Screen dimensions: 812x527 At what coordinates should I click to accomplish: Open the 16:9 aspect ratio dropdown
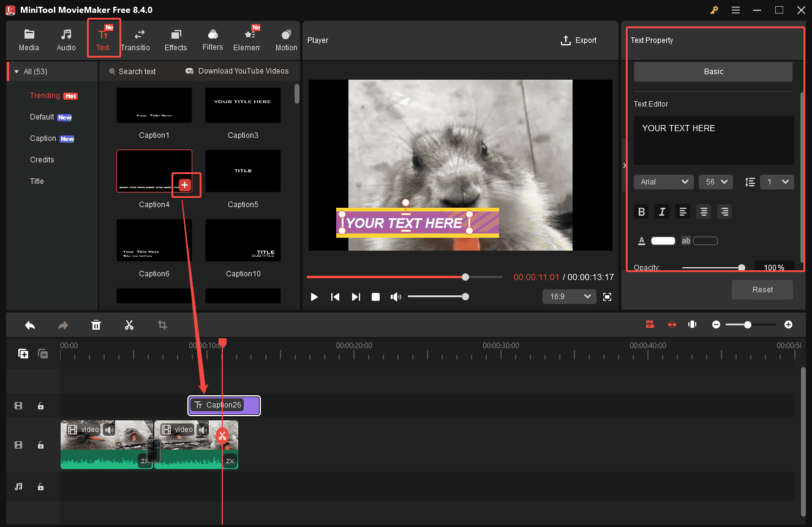569,297
